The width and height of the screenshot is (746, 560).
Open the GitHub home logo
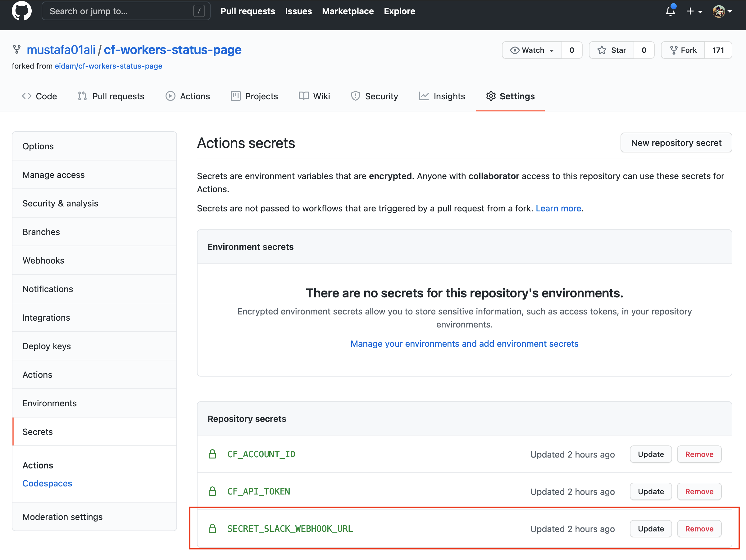[x=21, y=11]
